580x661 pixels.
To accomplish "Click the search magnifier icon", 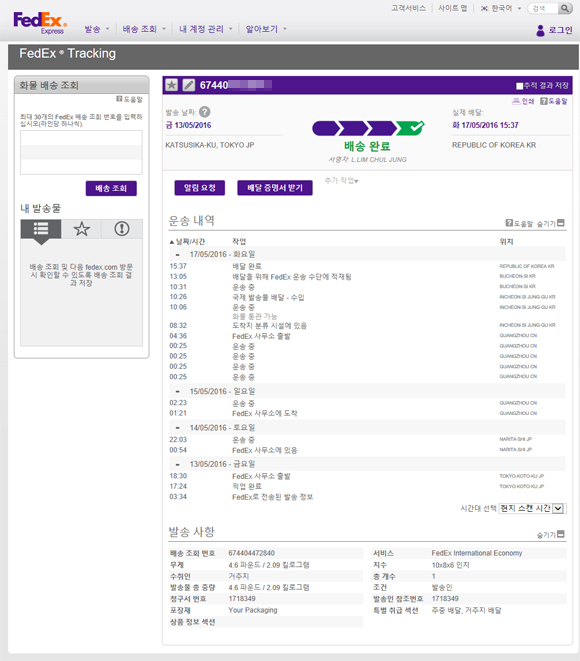I will coord(564,8).
